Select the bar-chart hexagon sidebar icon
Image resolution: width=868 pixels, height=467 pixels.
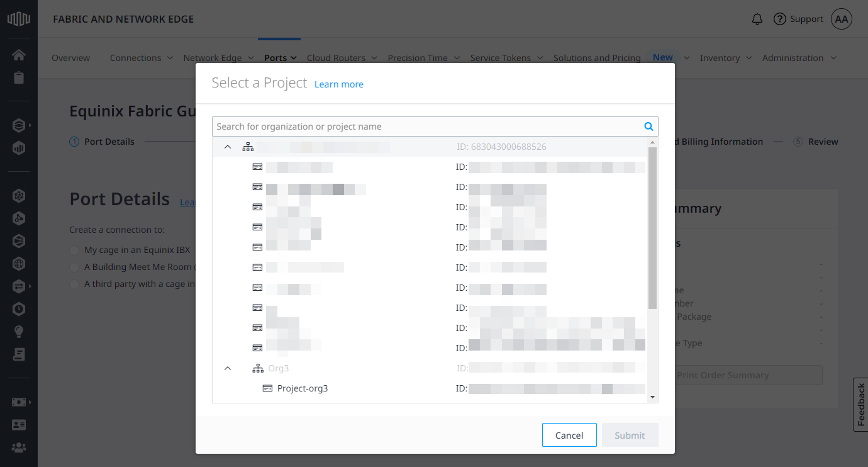[19, 148]
